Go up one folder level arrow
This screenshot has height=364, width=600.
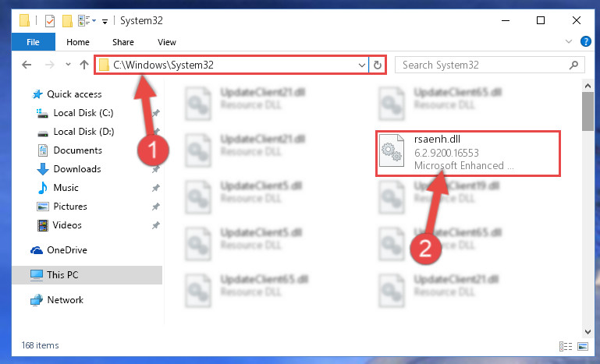pyautogui.click(x=84, y=65)
